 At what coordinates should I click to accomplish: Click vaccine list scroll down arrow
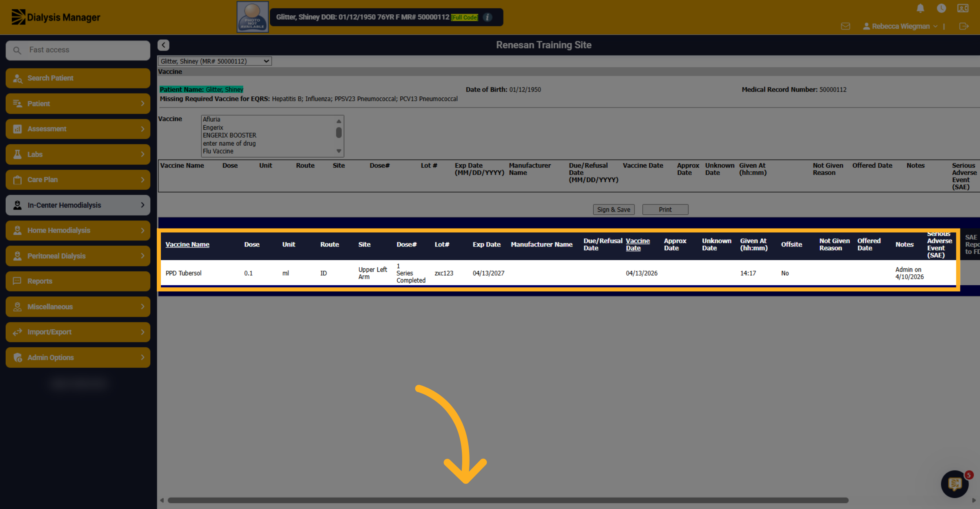click(x=339, y=151)
